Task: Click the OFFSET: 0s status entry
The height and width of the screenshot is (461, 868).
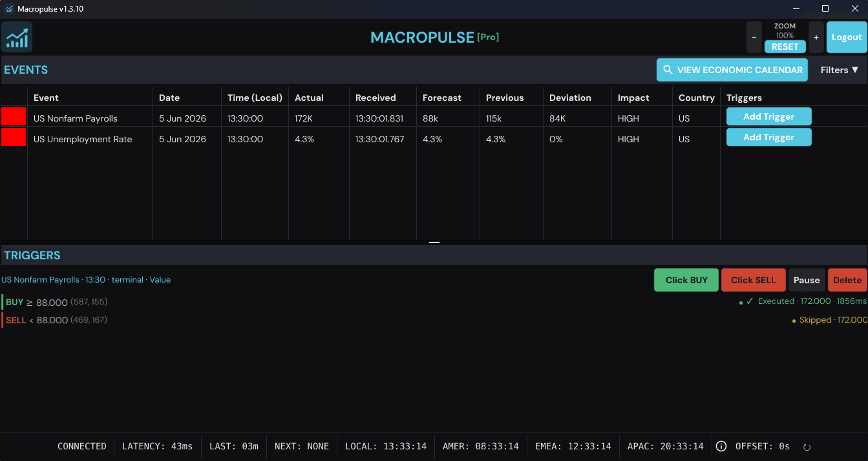Action: [x=763, y=446]
